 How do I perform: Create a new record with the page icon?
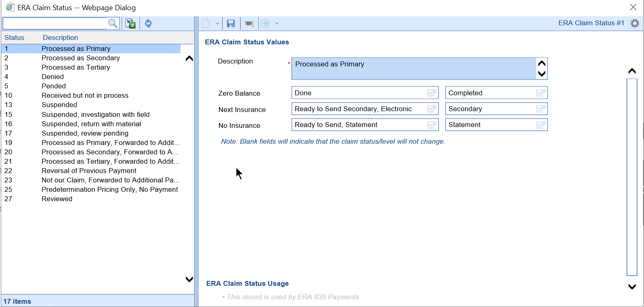(206, 24)
